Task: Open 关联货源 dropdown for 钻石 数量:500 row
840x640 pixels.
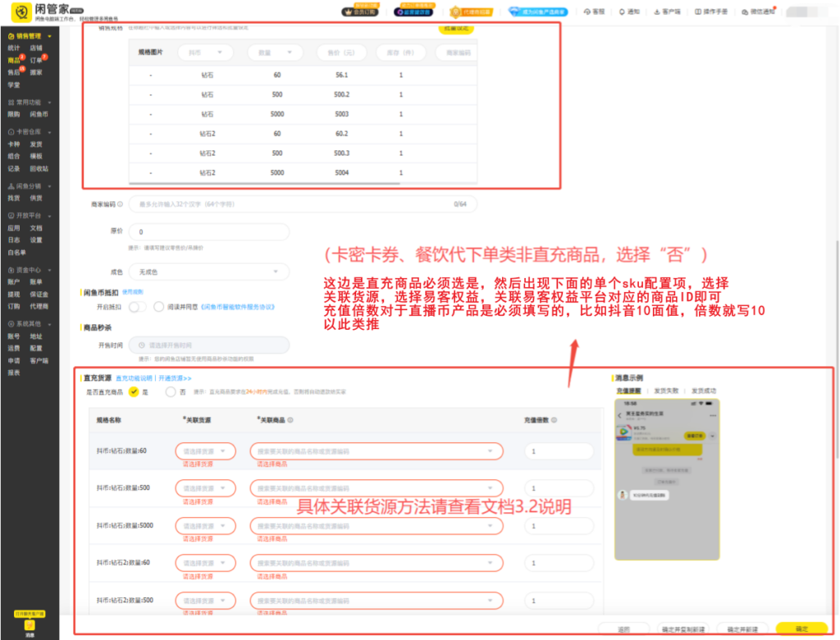Action: pos(206,488)
